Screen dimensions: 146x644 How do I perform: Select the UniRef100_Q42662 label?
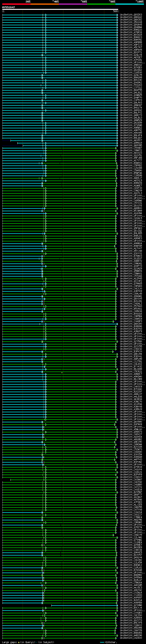(x=131, y=70)
